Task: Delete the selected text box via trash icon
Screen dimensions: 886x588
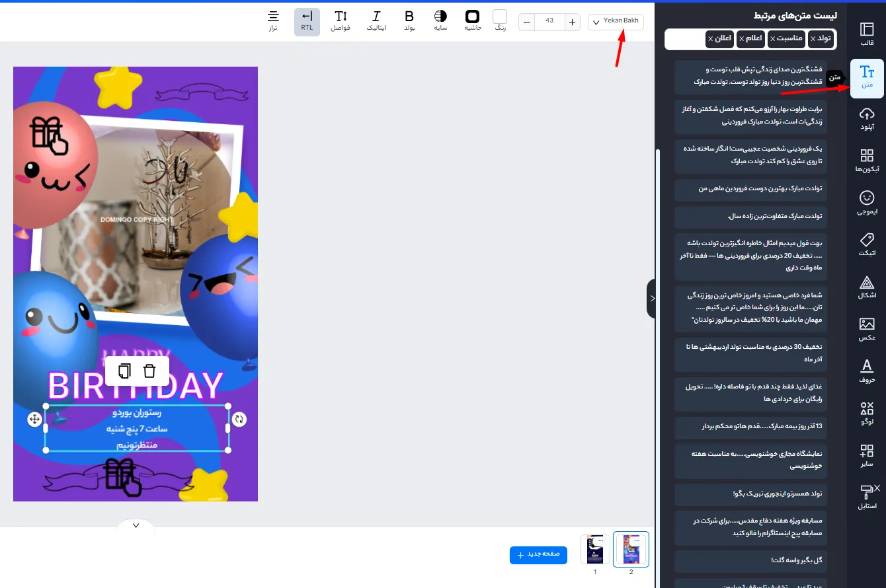Action: (149, 371)
